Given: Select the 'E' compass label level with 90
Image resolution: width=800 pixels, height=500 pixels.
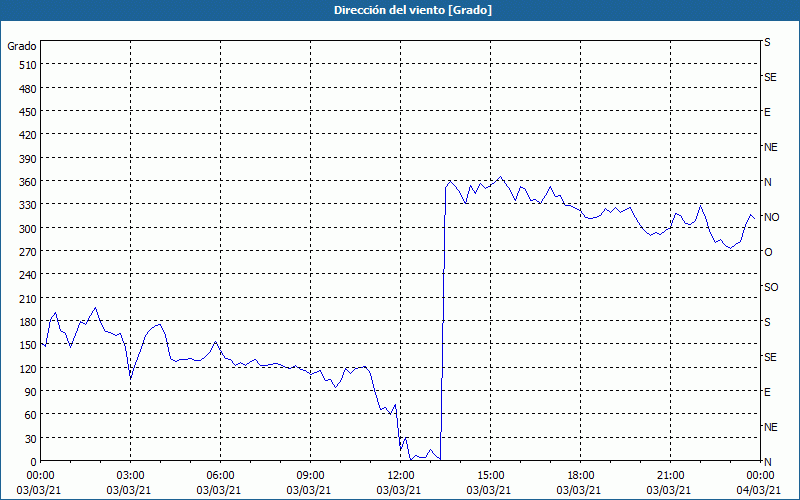Looking at the screenshot, I should coord(767,392).
